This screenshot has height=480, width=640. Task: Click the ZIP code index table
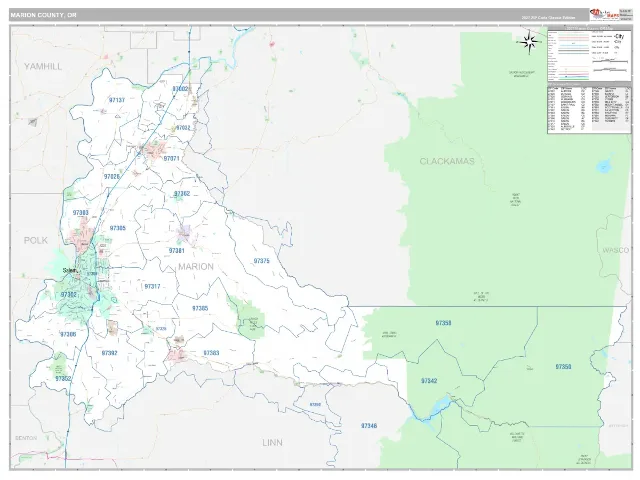589,109
